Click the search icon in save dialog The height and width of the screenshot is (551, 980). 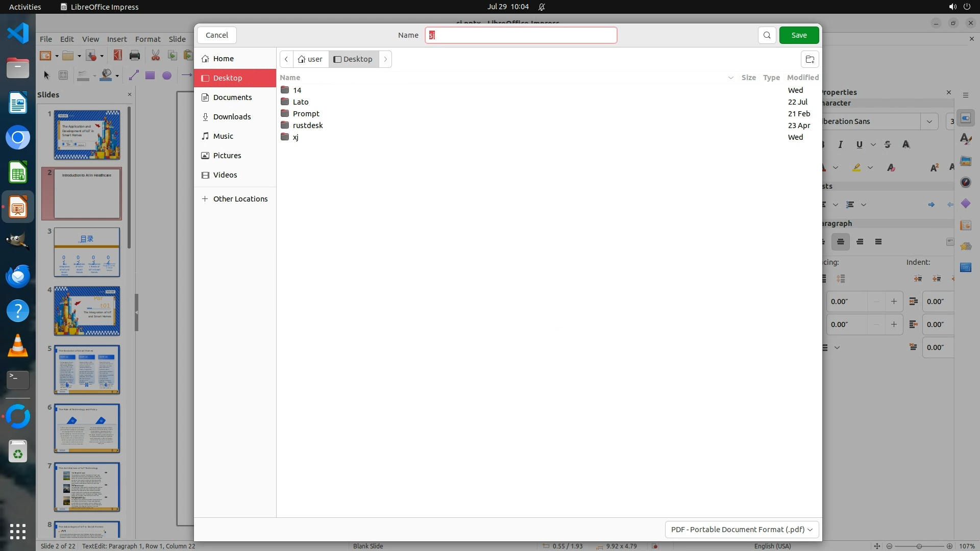tap(767, 35)
